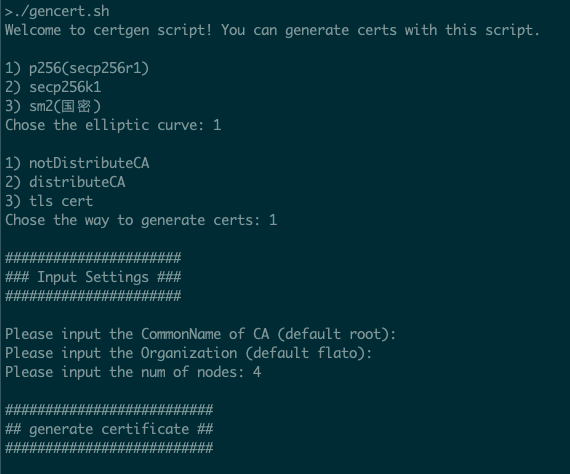Select the distributeCA option line
570x474 pixels.
pyautogui.click(x=65, y=182)
